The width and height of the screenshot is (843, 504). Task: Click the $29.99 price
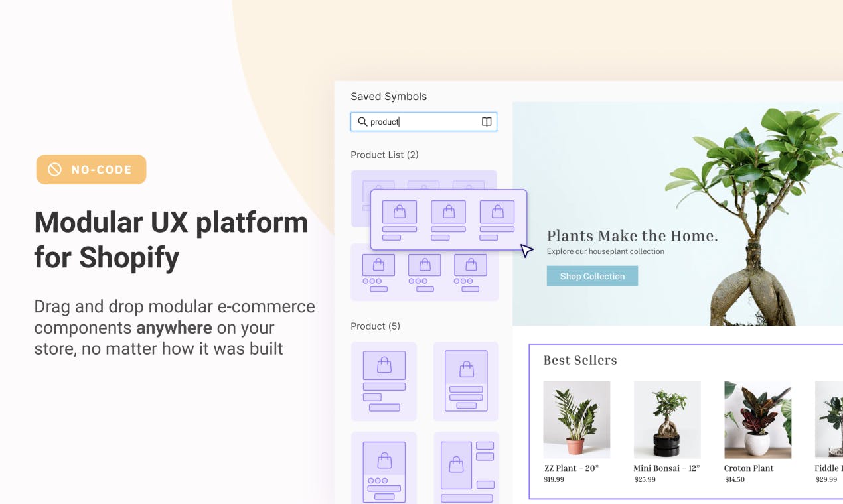coord(826,479)
